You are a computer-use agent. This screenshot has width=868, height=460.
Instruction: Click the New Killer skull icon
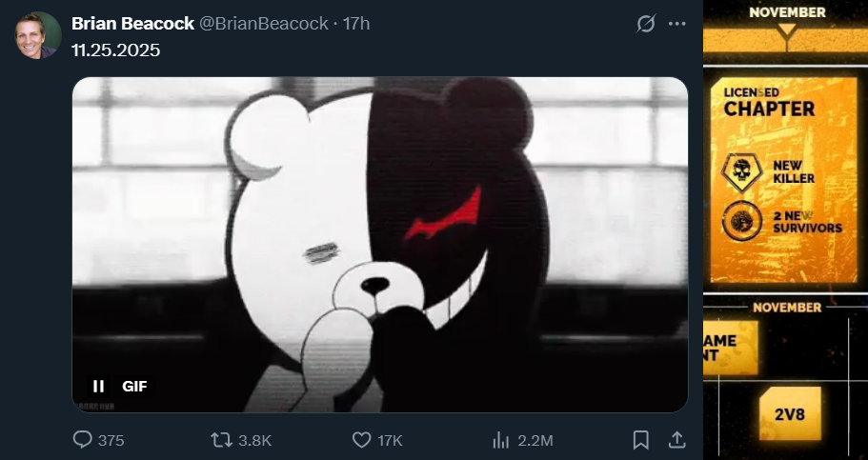(x=742, y=172)
